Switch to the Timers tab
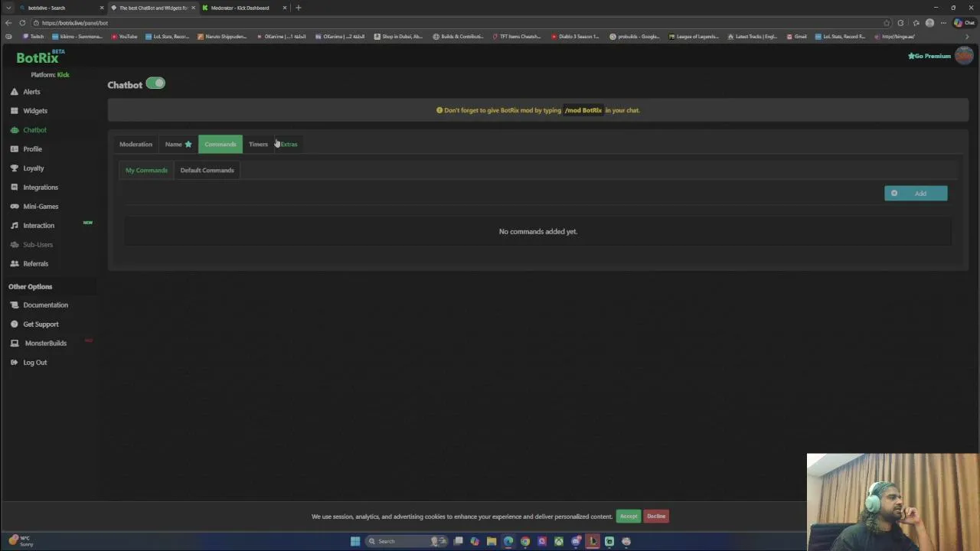Screen dimensions: 980x551 point(258,144)
